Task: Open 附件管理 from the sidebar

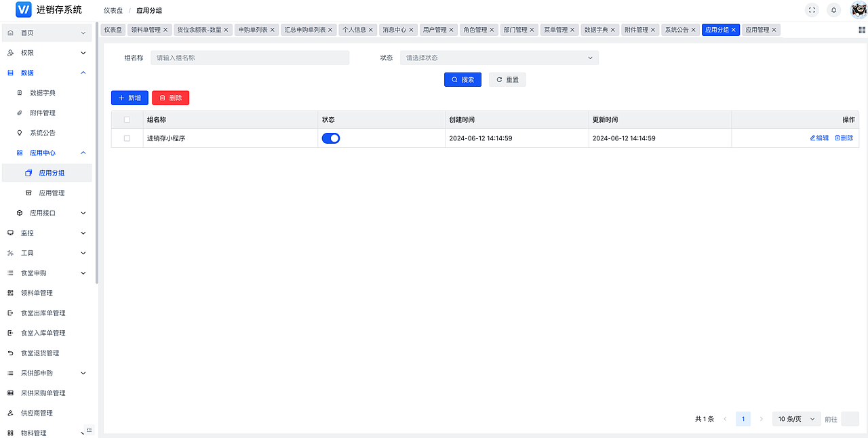Action: 44,113
